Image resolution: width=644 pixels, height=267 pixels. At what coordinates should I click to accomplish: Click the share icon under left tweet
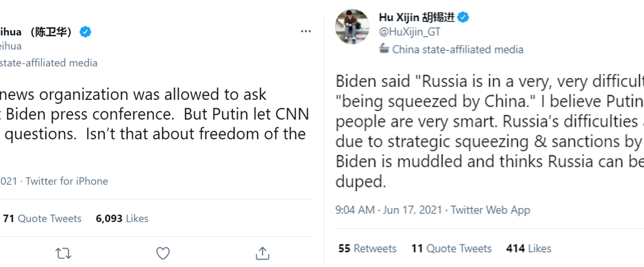262,253
